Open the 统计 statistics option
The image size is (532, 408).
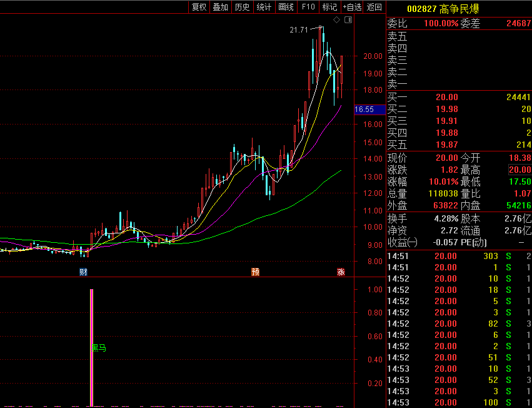[x=264, y=7]
